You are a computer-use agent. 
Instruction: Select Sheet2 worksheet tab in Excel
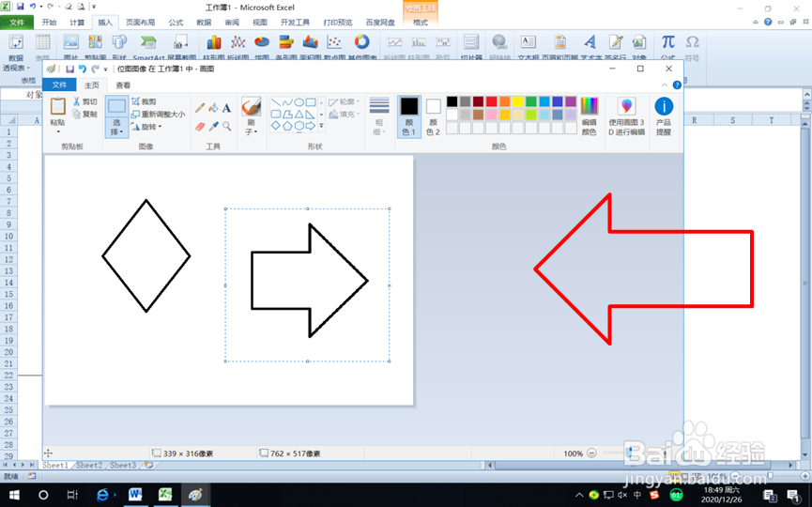tap(89, 465)
